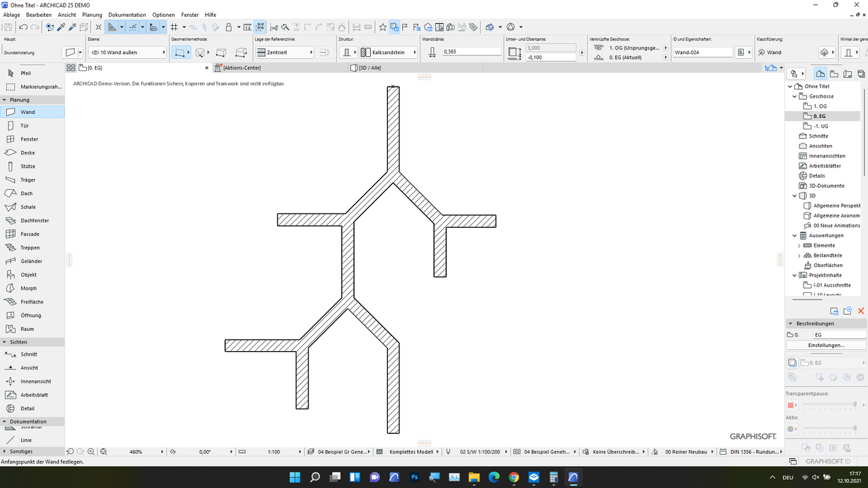Toggle the lock padlock button
Viewport: 868px width, 488px height.
click(x=229, y=27)
